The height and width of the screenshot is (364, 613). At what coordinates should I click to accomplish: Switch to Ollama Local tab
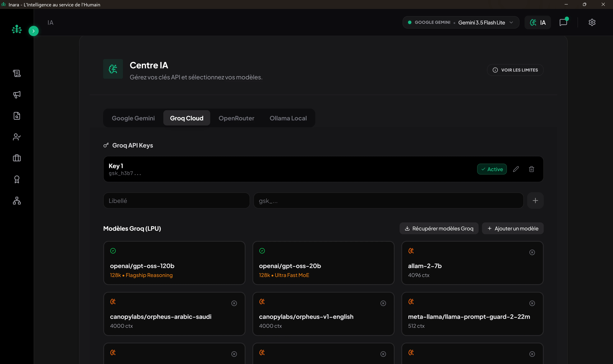(x=288, y=118)
